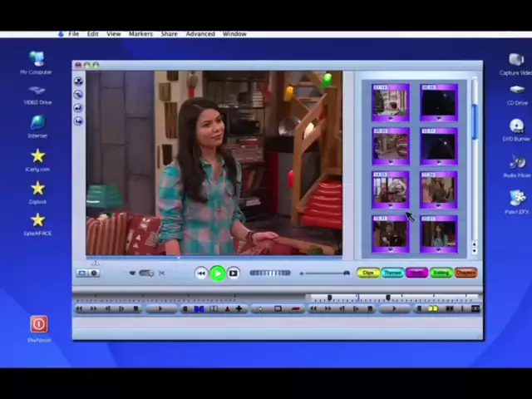This screenshot has width=532, height=399.
Task: Open dropdown arrow under the bottom-left clip
Action: tap(391, 249)
